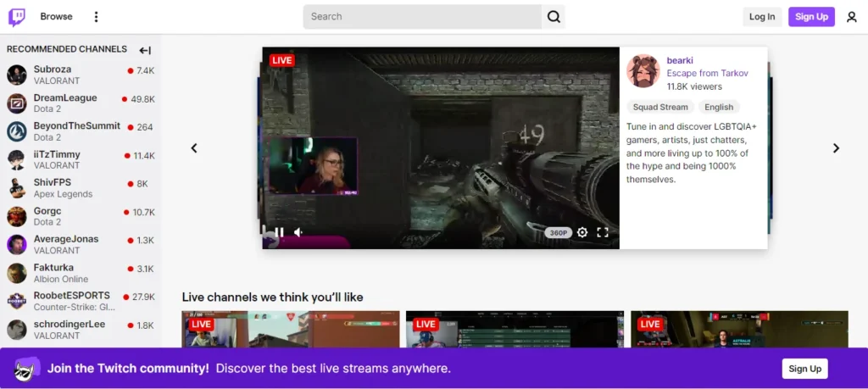The height and width of the screenshot is (389, 868).
Task: Open the user profile icon menu
Action: [851, 17]
